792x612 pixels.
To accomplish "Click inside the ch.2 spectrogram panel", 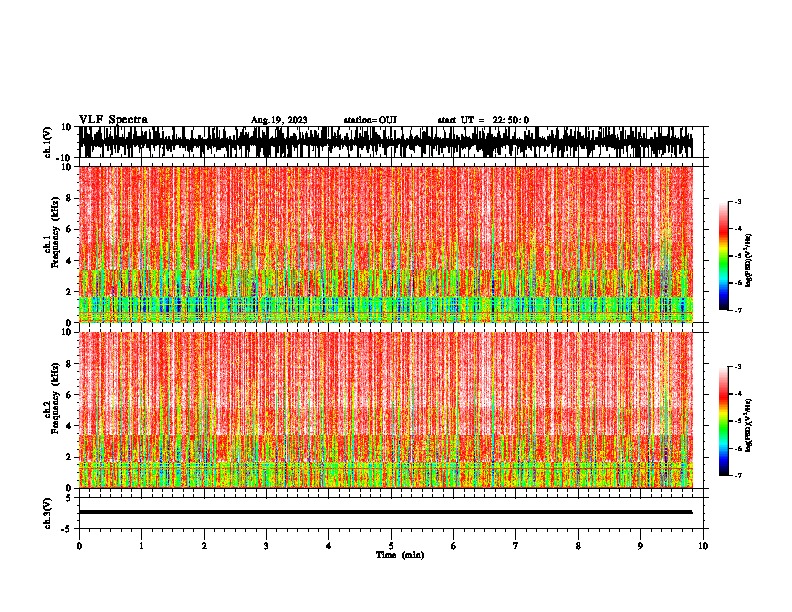I will pos(386,410).
